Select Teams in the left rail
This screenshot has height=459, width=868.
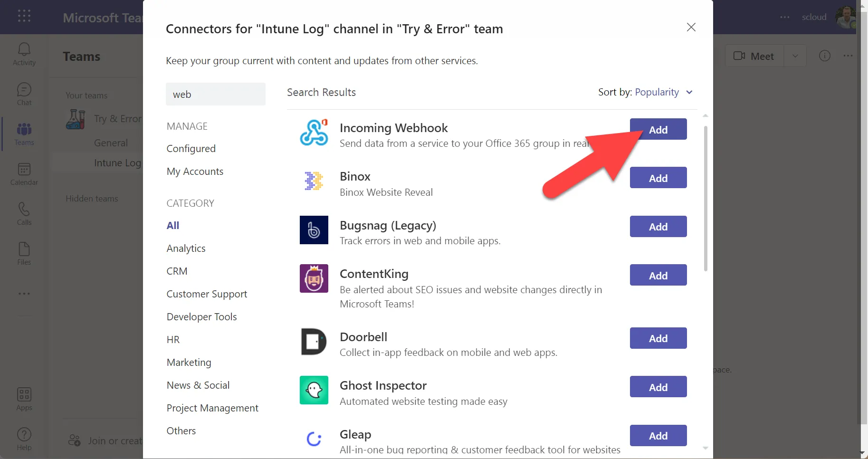[24, 134]
